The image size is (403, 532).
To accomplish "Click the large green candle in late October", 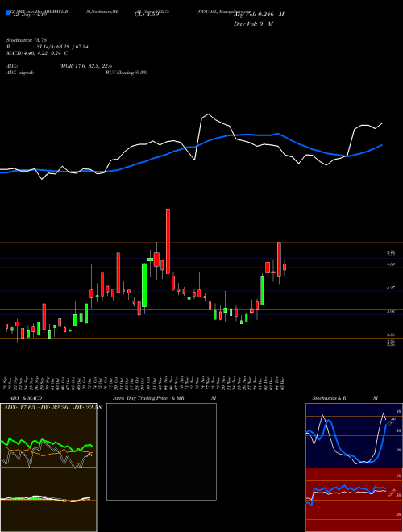I will [144, 285].
